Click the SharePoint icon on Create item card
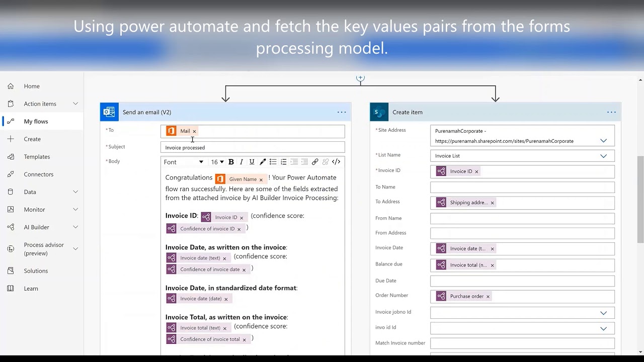This screenshot has height=362, width=644. (379, 112)
